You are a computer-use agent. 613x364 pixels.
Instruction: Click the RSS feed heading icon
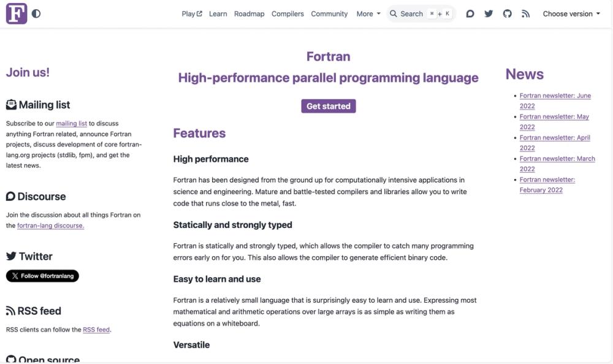pyautogui.click(x=10, y=311)
